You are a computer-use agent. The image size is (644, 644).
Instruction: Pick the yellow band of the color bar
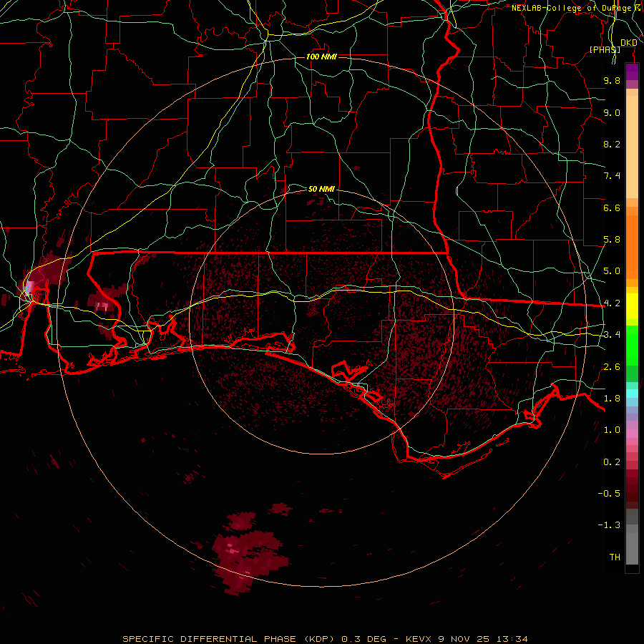click(x=632, y=306)
